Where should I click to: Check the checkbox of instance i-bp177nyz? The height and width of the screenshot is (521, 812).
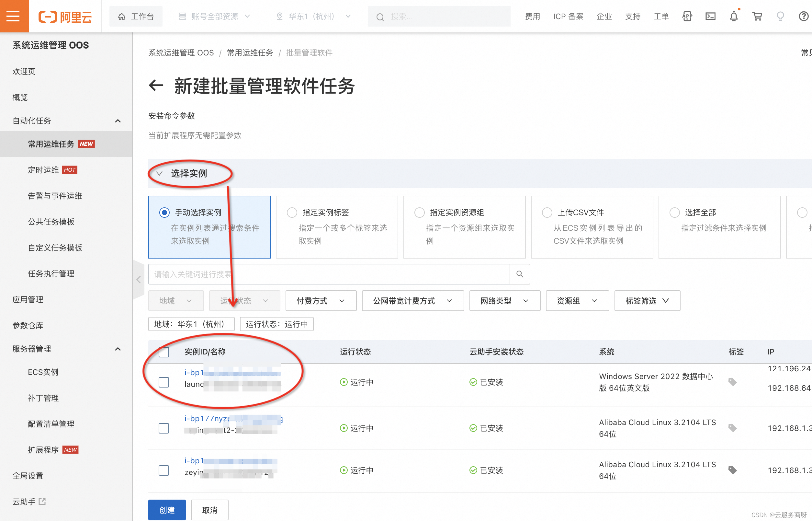click(164, 428)
